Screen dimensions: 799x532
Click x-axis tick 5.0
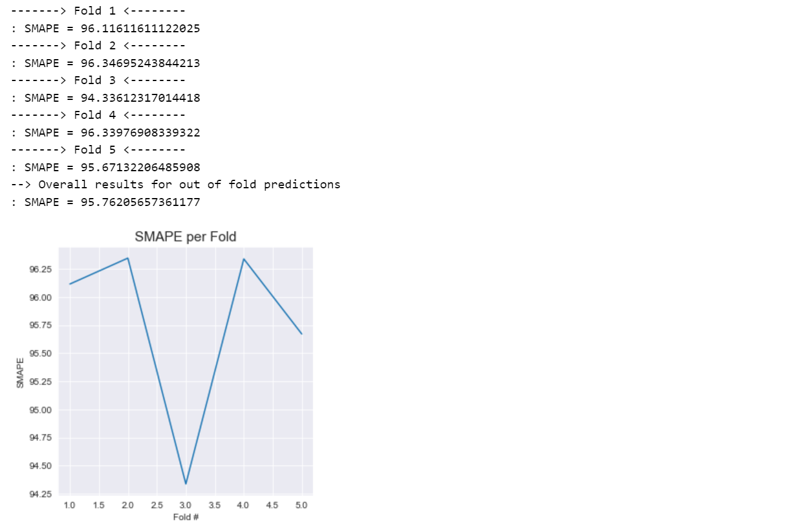pos(302,505)
